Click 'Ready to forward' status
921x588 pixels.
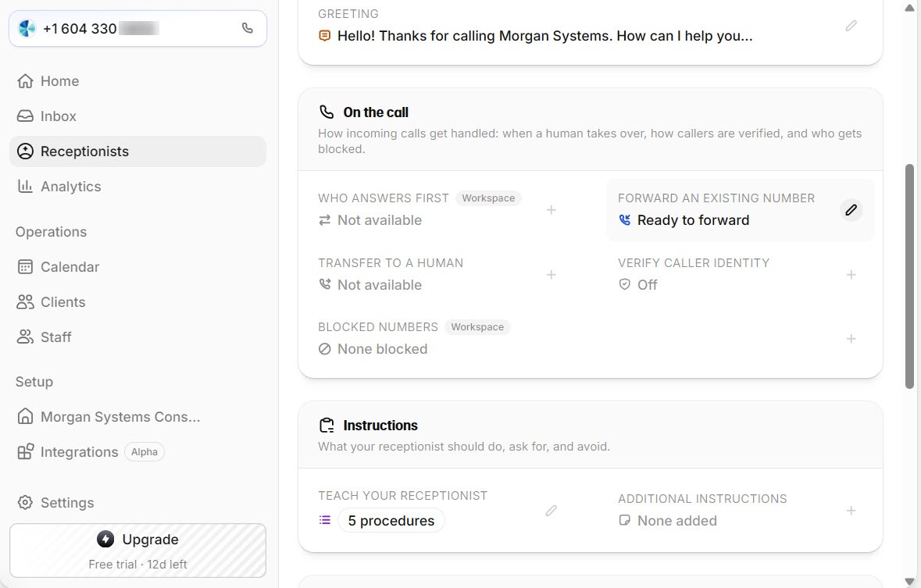pyautogui.click(x=693, y=220)
